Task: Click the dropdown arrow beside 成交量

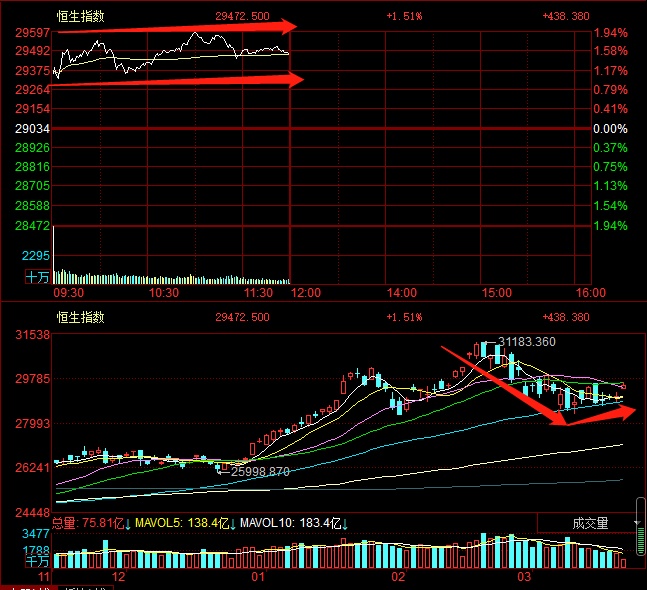Action: click(637, 523)
